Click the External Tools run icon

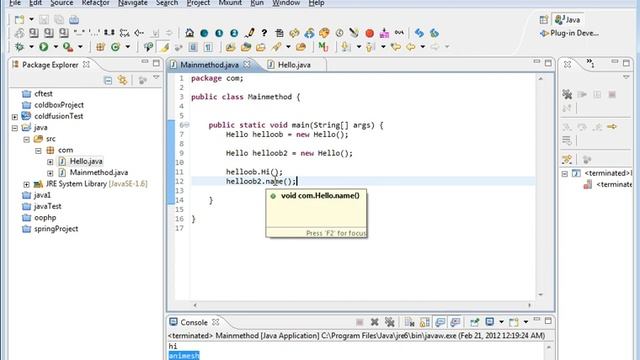pyautogui.click(x=68, y=47)
